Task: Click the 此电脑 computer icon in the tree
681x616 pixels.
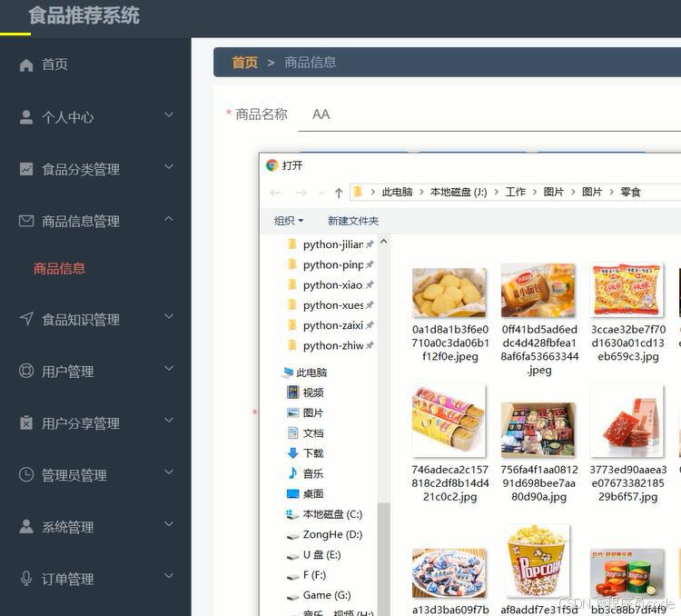Action: click(288, 373)
